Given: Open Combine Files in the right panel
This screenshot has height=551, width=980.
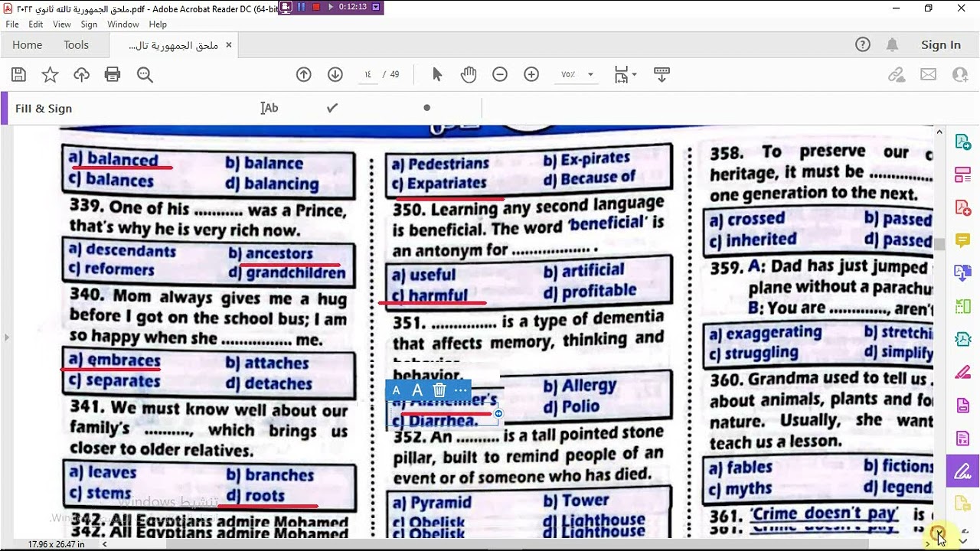Looking at the screenshot, I should [962, 273].
